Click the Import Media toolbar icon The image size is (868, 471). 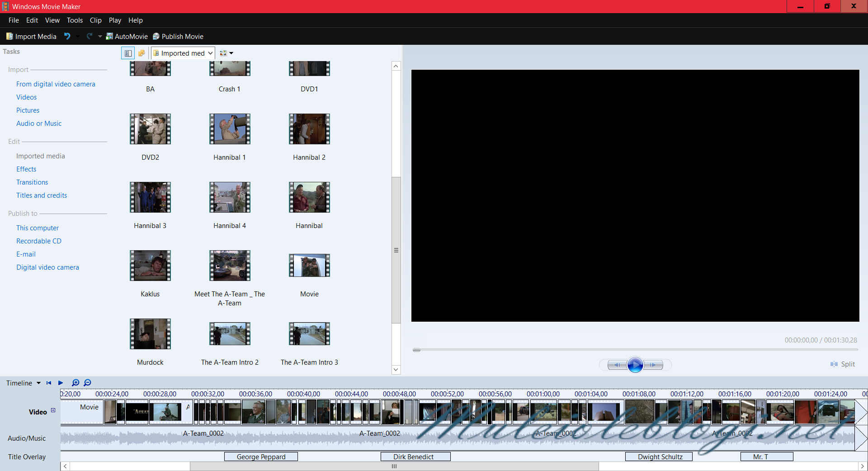(x=9, y=36)
